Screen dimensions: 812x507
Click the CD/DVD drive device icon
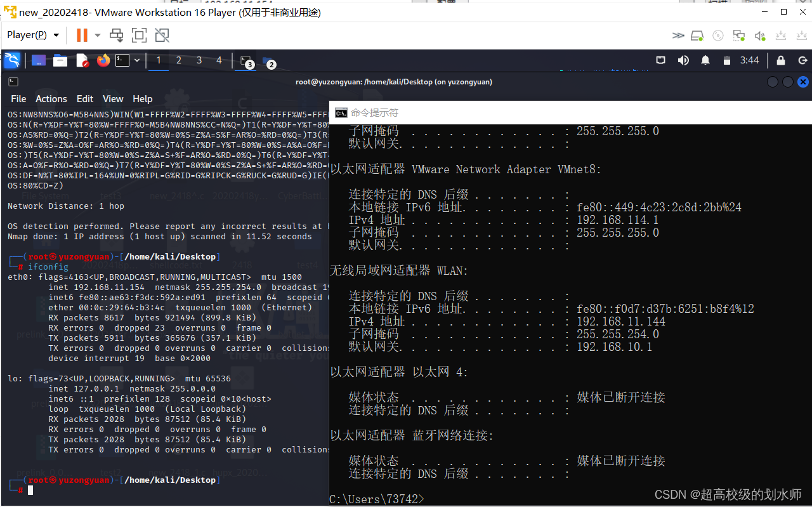(718, 36)
